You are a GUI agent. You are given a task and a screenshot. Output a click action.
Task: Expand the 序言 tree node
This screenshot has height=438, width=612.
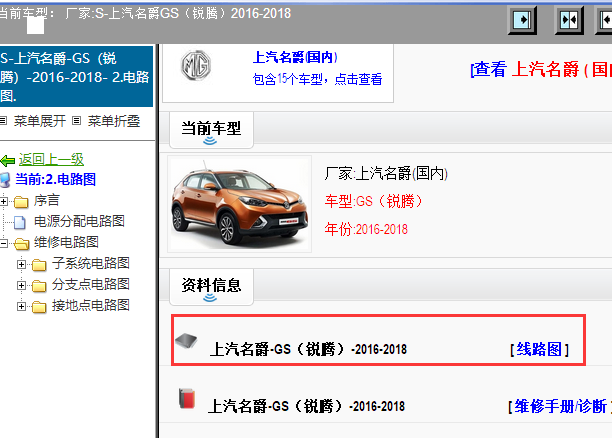click(4, 201)
